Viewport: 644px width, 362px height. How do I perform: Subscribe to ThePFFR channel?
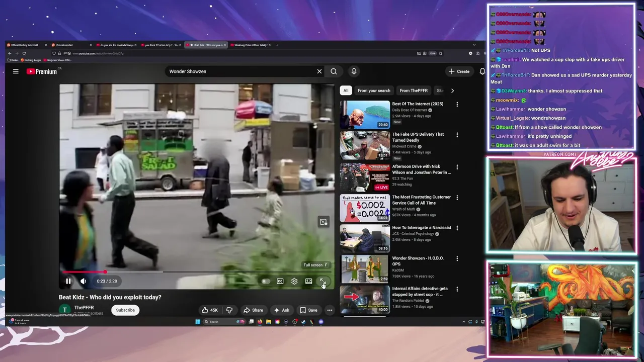(125, 310)
